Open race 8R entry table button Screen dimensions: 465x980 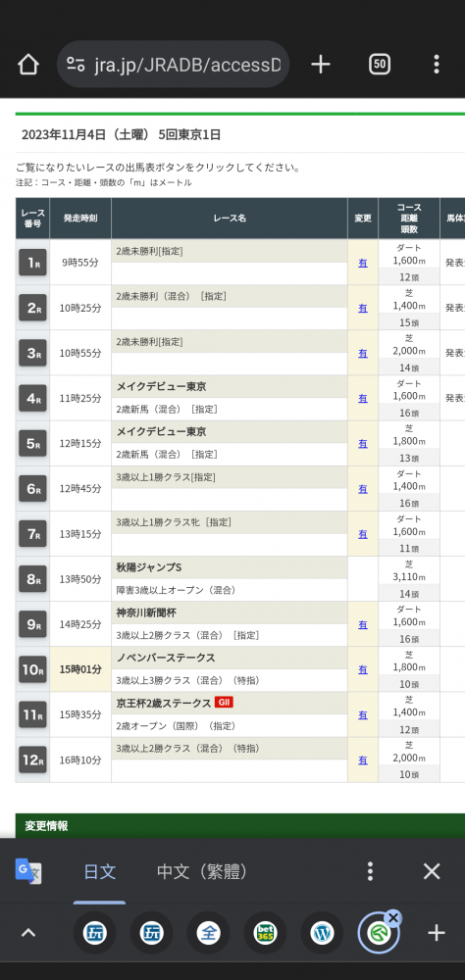[x=32, y=579]
